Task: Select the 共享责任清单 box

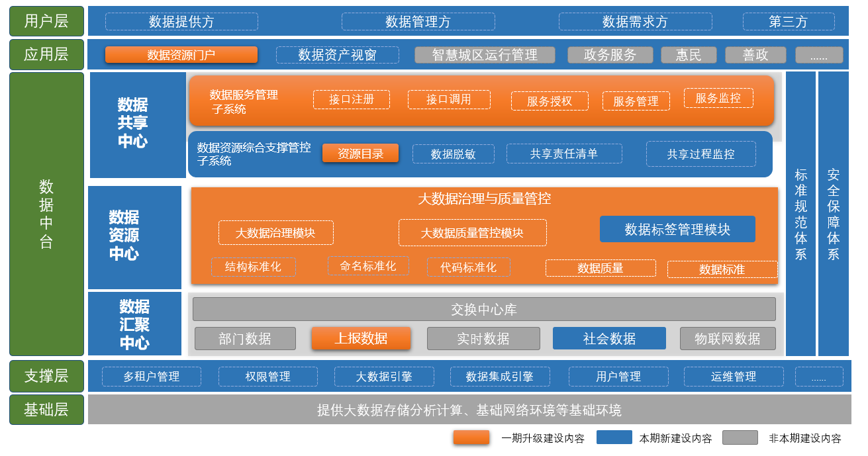Action: coord(563,154)
